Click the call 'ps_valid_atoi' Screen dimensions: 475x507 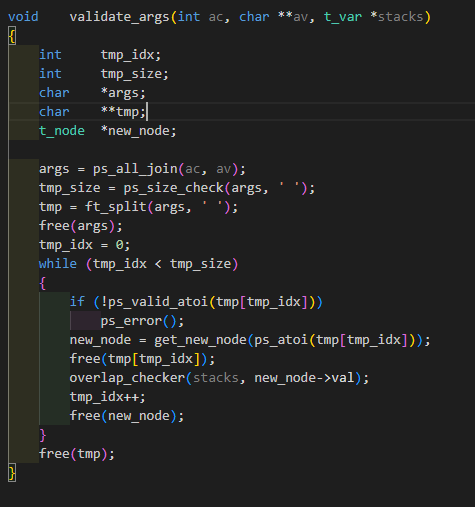pyautogui.click(x=158, y=302)
